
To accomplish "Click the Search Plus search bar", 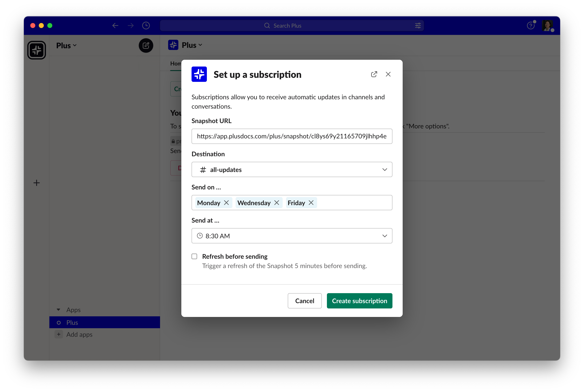I will coord(292,26).
